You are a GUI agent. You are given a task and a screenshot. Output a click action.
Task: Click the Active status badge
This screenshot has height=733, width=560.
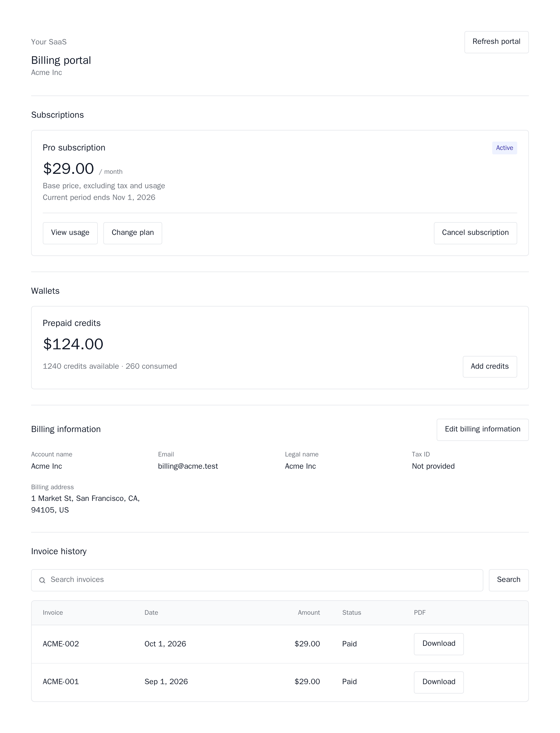(504, 148)
